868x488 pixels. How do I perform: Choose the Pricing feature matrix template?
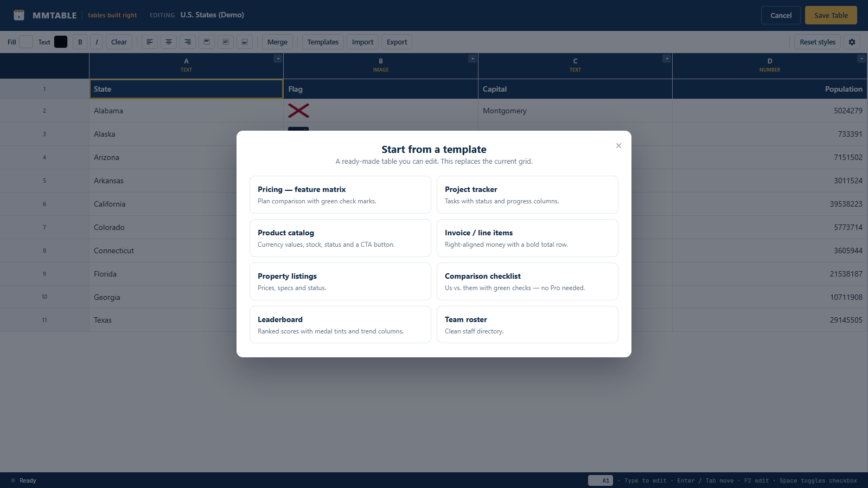point(340,195)
